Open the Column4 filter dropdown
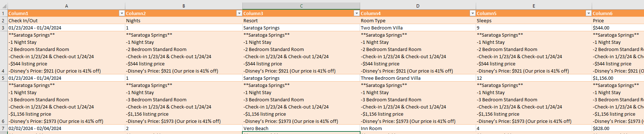Screen dimensions: 644x134 473,13
